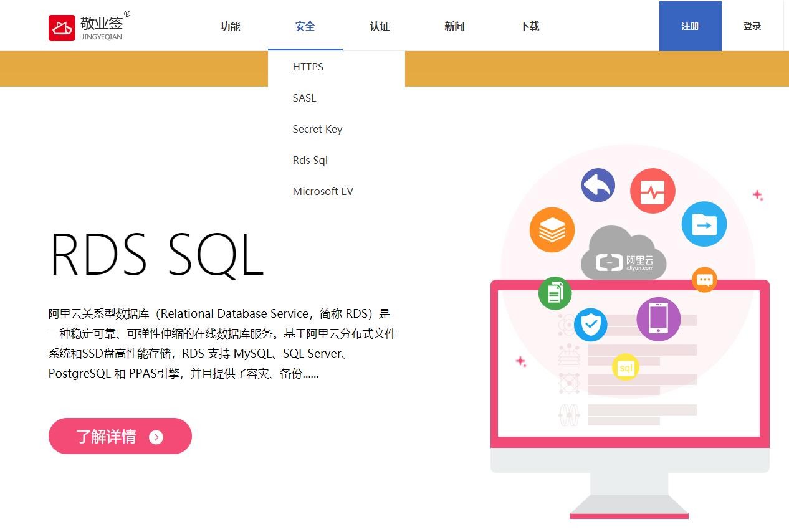
Task: Click the red heartbeat monitor icon
Action: tap(653, 191)
